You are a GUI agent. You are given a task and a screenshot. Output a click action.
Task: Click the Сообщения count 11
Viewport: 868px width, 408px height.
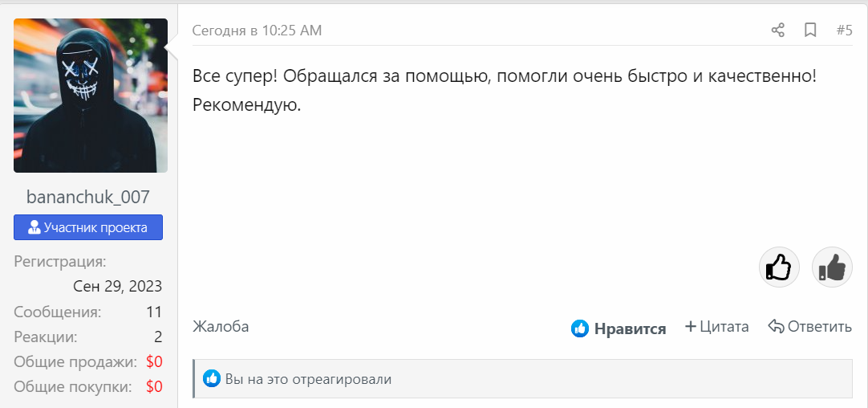154,312
